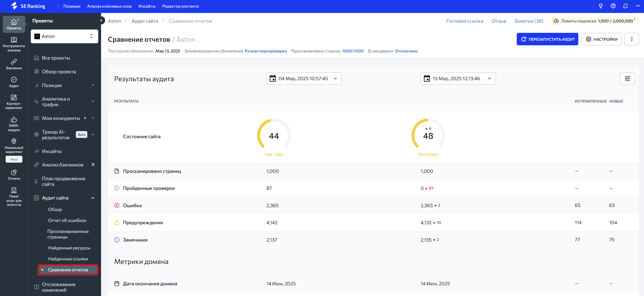
Task: Click the SE Ranking logo
Action: 28,6
